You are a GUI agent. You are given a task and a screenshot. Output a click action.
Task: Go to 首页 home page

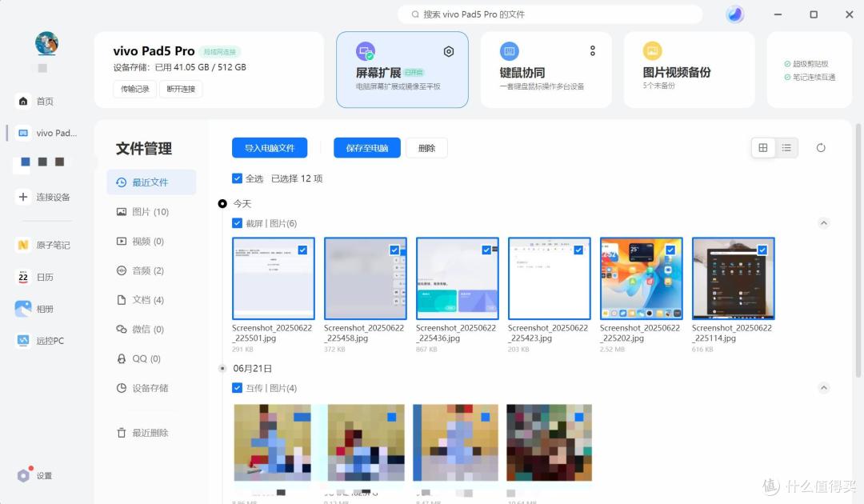(36, 102)
